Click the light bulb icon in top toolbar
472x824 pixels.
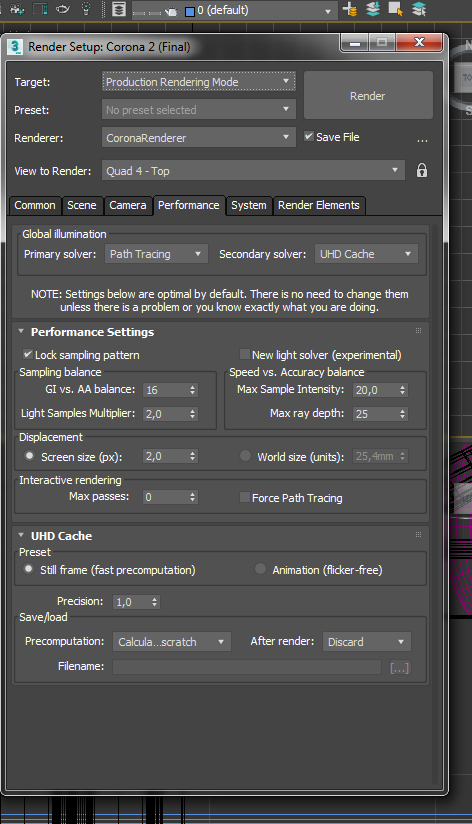(x=86, y=8)
